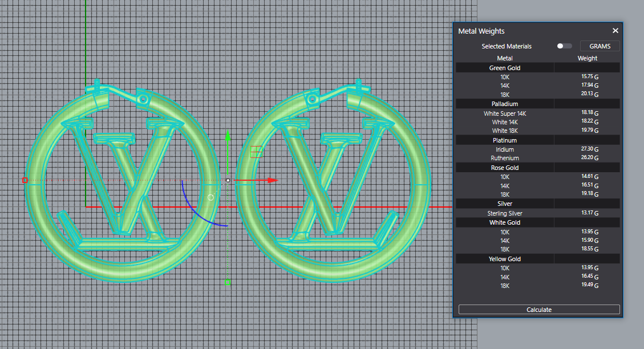Toggle the Selected Materials switch

(x=564, y=46)
